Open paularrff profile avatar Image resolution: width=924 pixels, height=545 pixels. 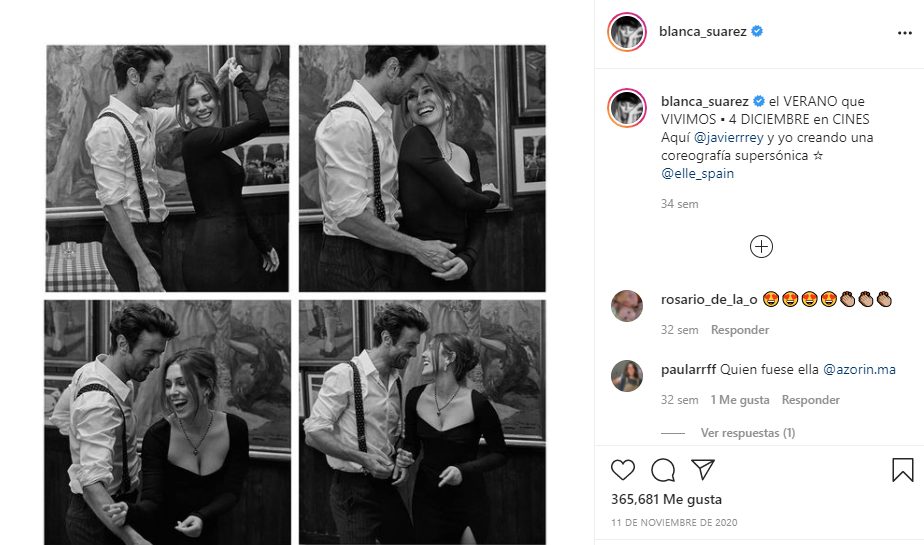pos(627,375)
